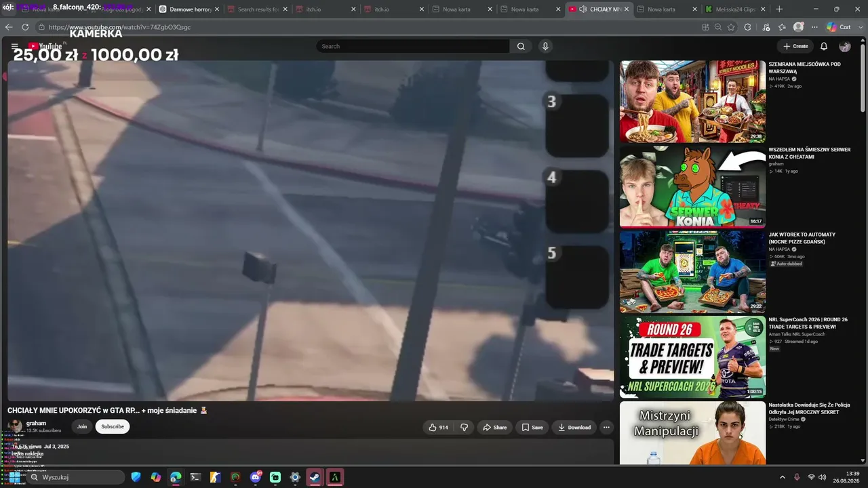The image size is (868, 488).
Task: Dislike the video with thumbs-down
Action: pos(465,427)
